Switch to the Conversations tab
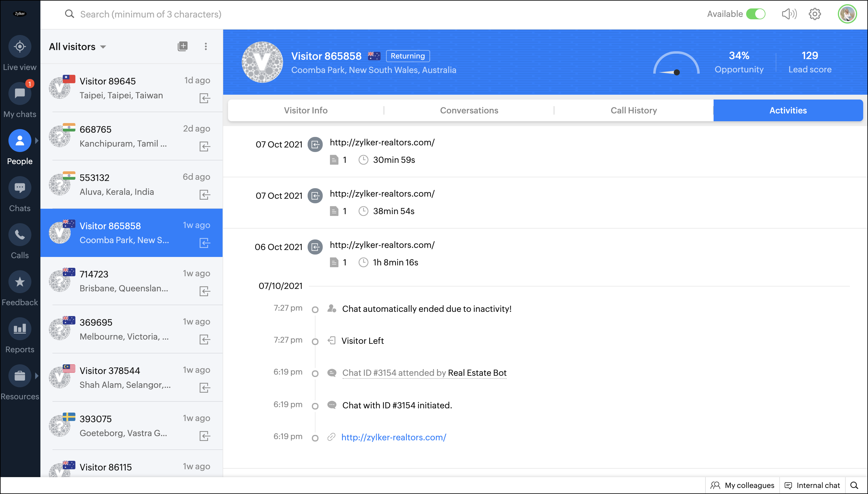The height and width of the screenshot is (494, 868). (x=469, y=110)
